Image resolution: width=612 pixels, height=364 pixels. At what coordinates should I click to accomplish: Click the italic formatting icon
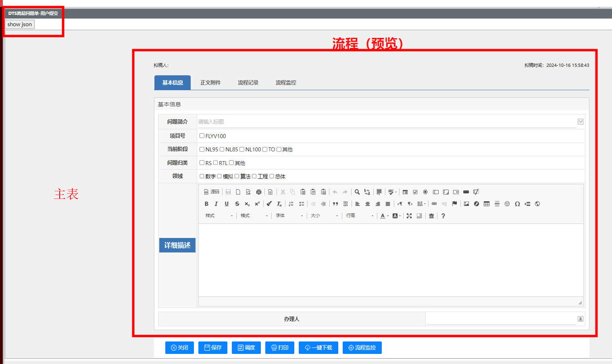pyautogui.click(x=216, y=204)
